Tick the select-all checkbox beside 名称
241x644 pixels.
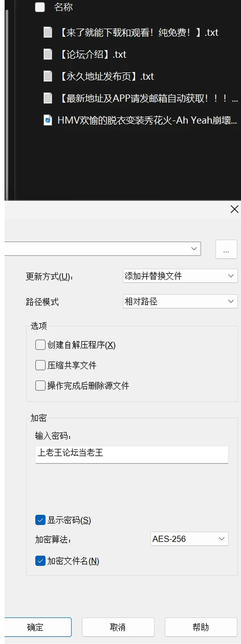pyautogui.click(x=40, y=7)
